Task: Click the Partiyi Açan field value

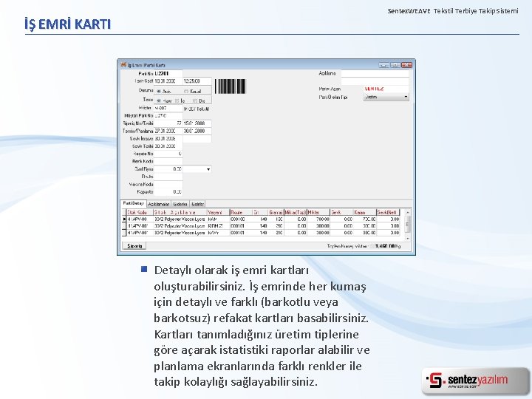Action: click(x=386, y=89)
